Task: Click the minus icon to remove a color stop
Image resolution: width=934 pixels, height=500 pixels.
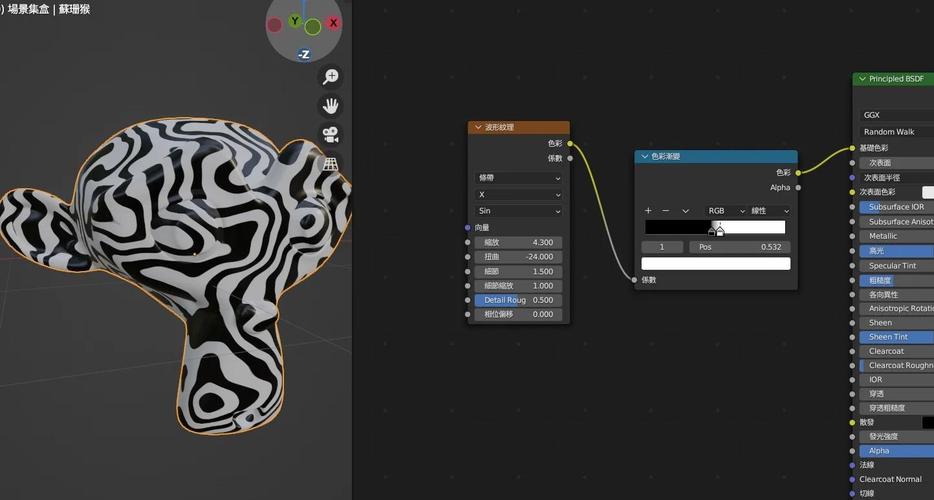Action: (x=666, y=211)
